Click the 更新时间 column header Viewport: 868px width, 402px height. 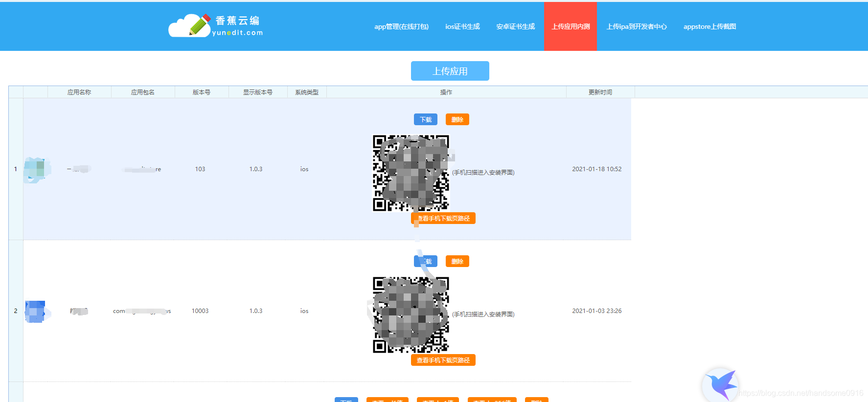click(600, 92)
